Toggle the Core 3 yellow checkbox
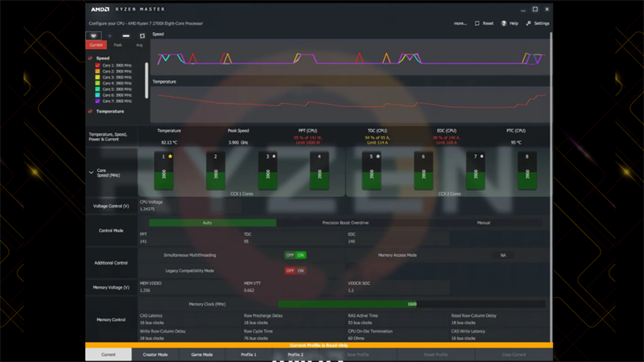This screenshot has height=362, width=644. click(x=97, y=77)
